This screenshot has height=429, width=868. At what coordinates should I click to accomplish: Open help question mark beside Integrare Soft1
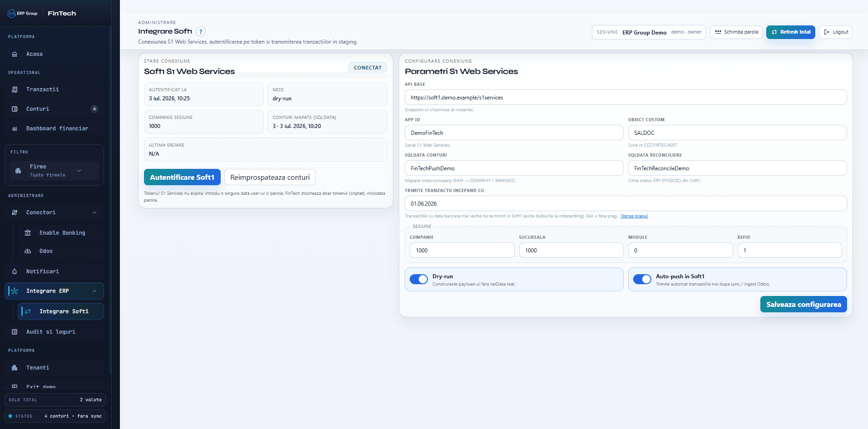(201, 31)
